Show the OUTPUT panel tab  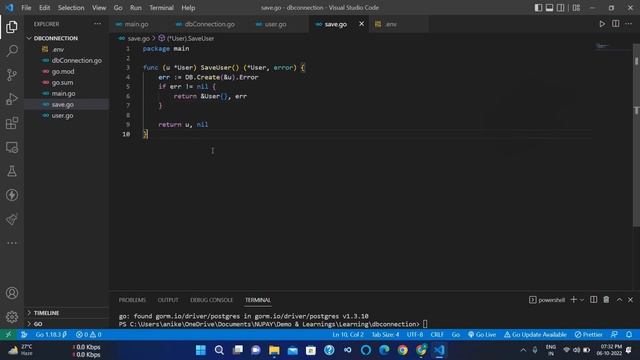tap(168, 300)
